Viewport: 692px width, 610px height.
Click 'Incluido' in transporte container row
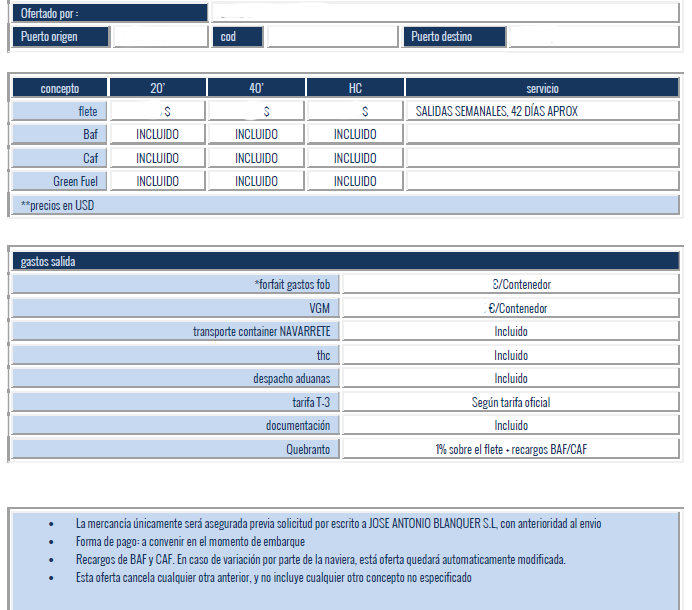(511, 331)
